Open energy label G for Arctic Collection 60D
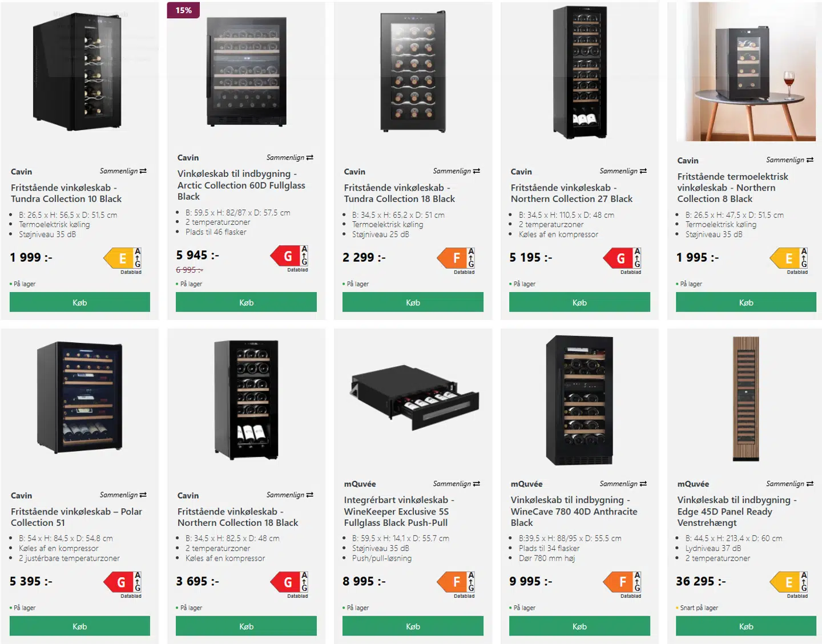The width and height of the screenshot is (822, 644). coord(288,256)
